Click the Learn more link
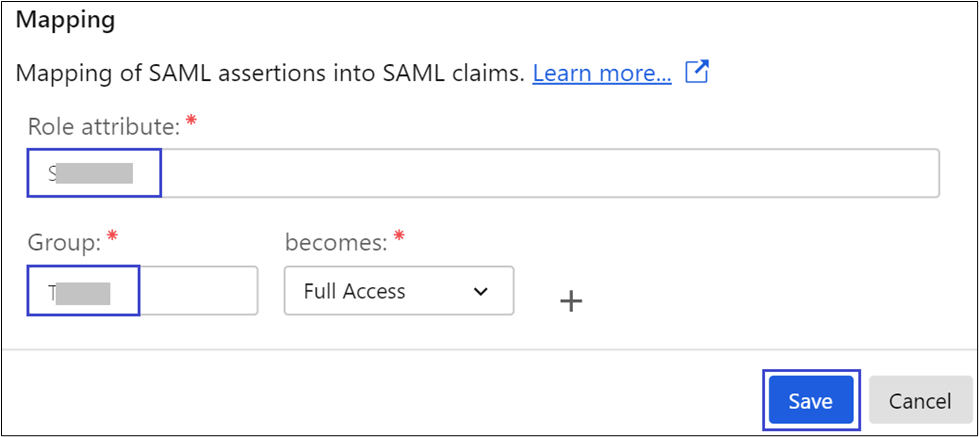The height and width of the screenshot is (437, 979). [x=602, y=73]
